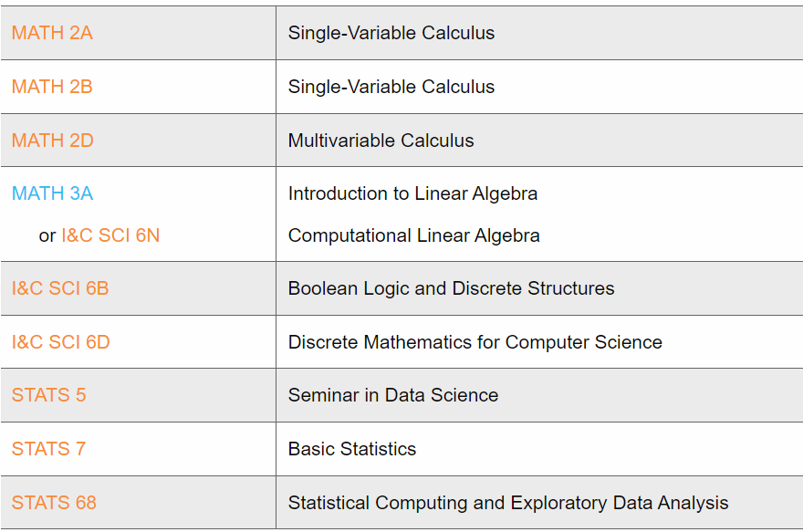Click the Computational Linear Algebra title

pyautogui.click(x=413, y=236)
